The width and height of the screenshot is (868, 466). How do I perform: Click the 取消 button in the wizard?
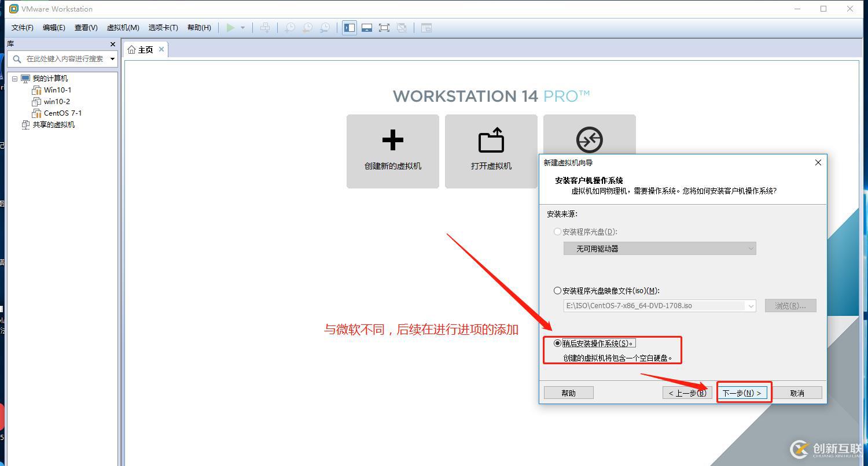tap(797, 393)
